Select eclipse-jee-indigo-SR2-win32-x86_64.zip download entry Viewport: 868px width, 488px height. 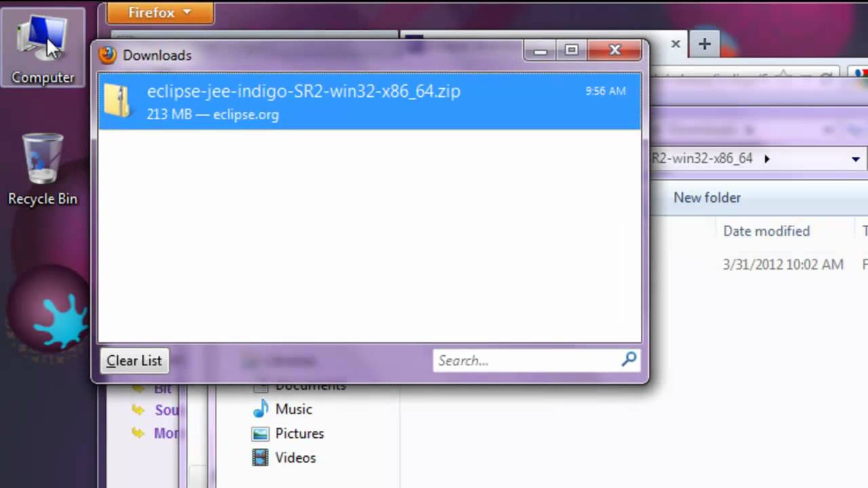[x=370, y=102]
